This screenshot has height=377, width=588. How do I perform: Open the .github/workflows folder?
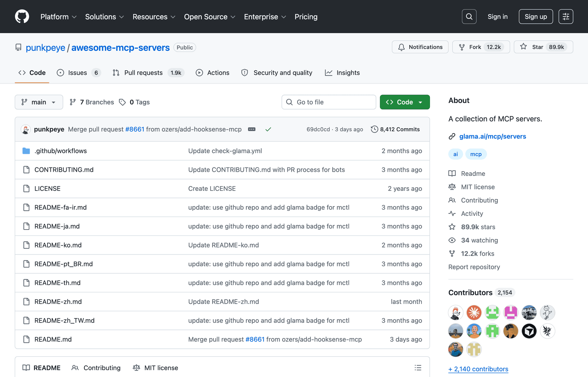[x=61, y=151]
